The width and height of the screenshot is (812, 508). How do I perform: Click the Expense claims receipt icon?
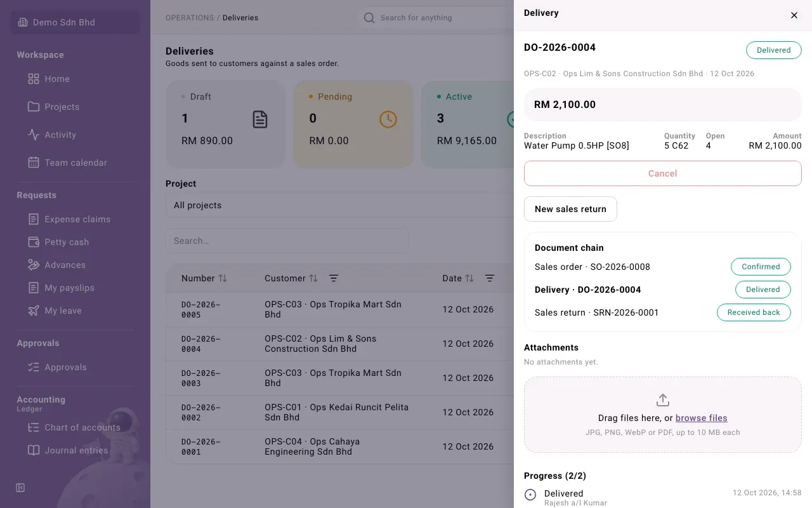[x=34, y=219]
